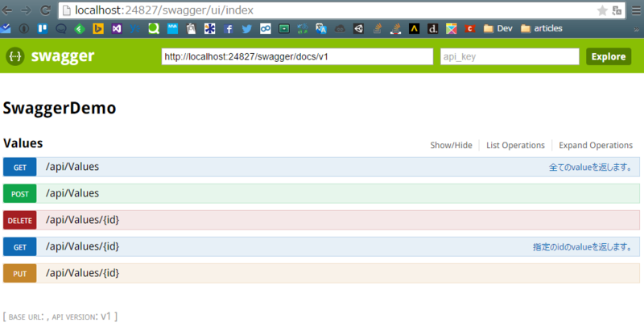644x335 pixels.
Task: Open the black caret-logo bookmark
Action: tap(414, 28)
